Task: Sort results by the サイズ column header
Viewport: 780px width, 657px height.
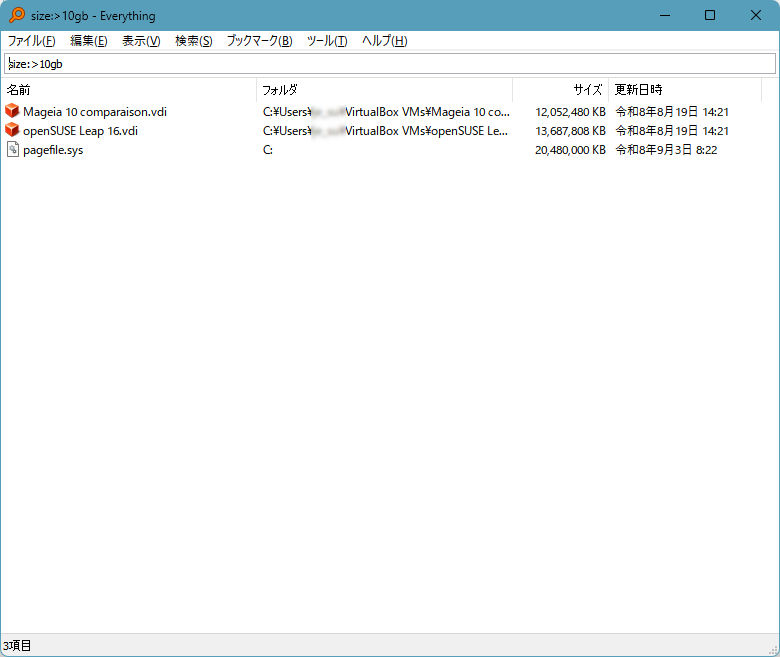Action: tap(560, 90)
